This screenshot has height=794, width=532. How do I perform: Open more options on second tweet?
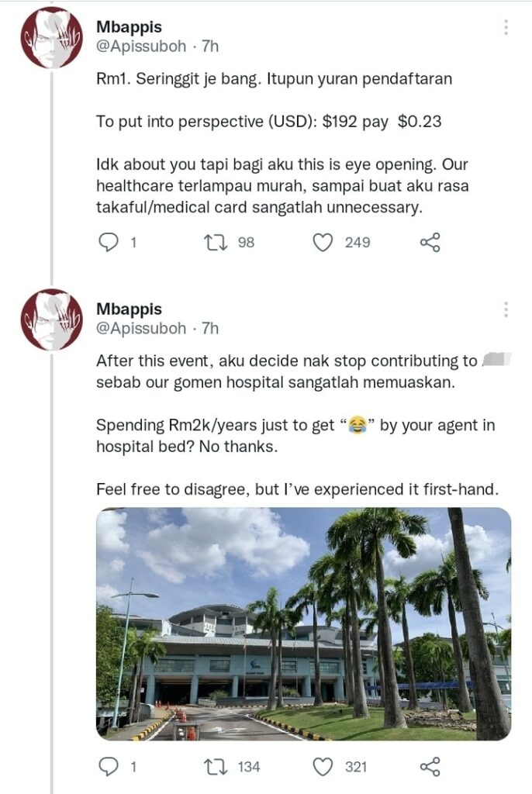[506, 310]
